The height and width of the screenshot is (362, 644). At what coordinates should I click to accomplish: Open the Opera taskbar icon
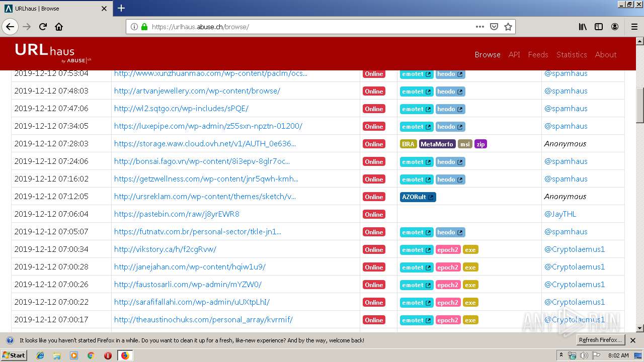point(108,355)
